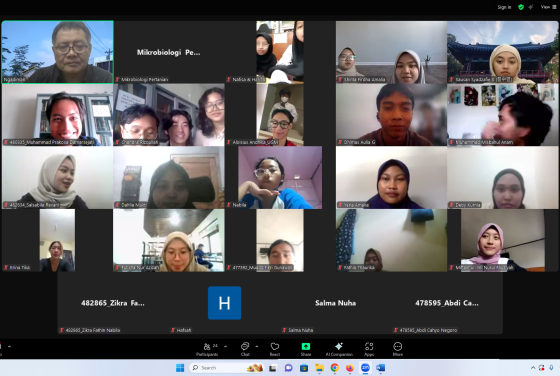Open the View layout menu
This screenshot has width=560, height=376.
(x=548, y=7)
